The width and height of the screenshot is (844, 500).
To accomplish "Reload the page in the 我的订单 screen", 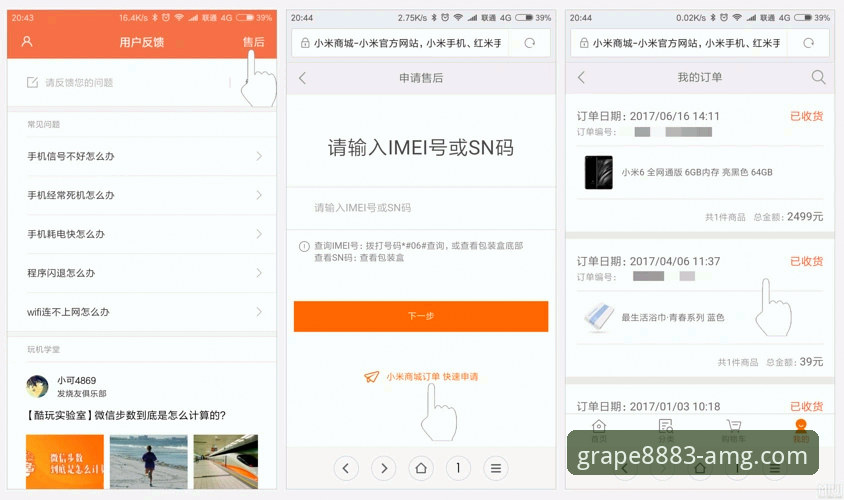I will pyautogui.click(x=808, y=43).
